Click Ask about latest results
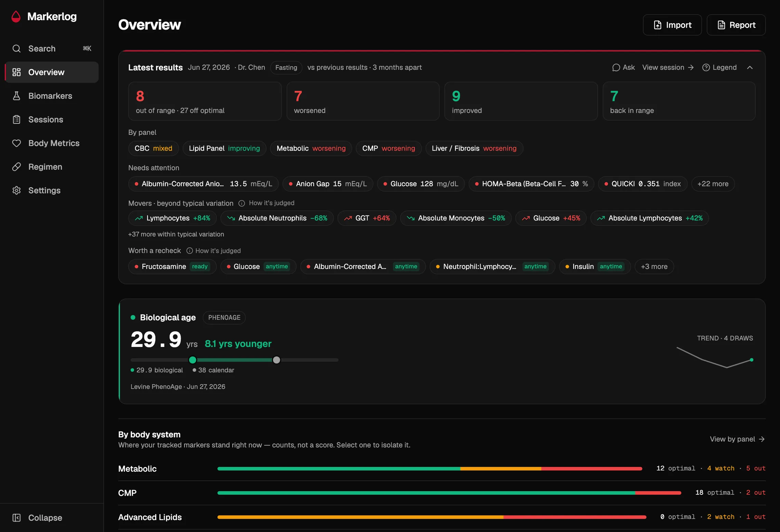The image size is (780, 532). click(x=623, y=67)
